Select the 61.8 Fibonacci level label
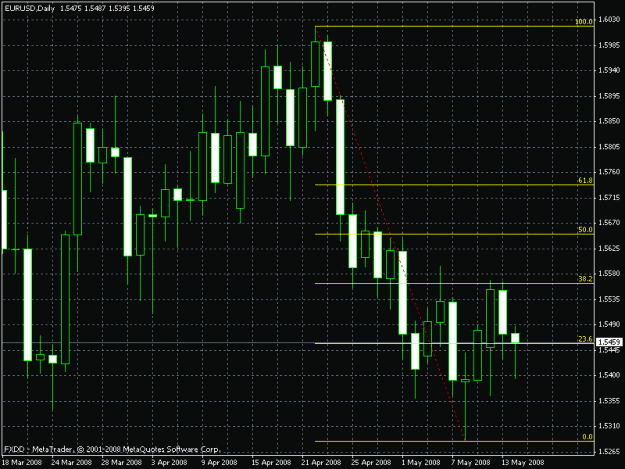 click(585, 180)
